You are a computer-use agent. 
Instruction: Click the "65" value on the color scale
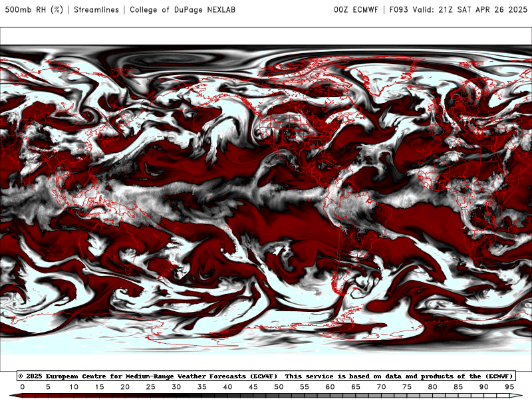pos(356,387)
